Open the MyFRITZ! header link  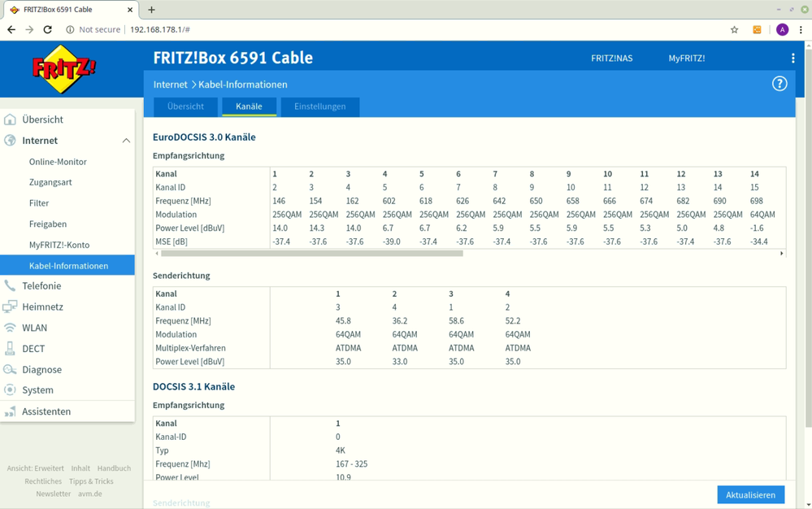[686, 58]
